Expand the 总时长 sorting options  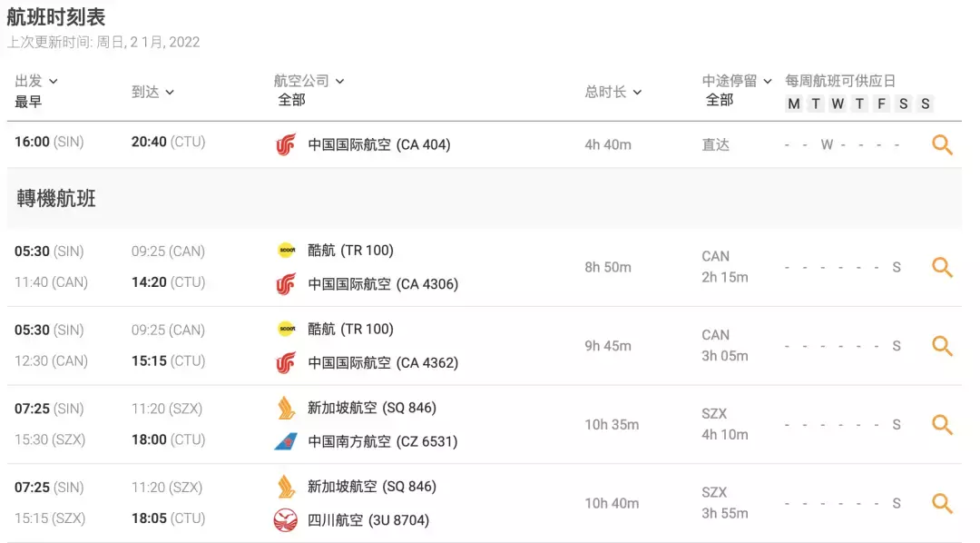click(x=612, y=92)
